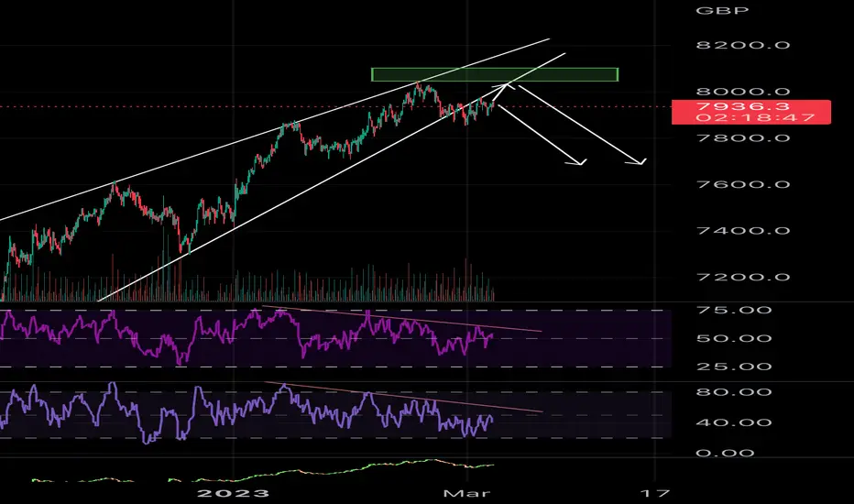
Task: Click the 8200.0 price axis value
Action: [743, 45]
